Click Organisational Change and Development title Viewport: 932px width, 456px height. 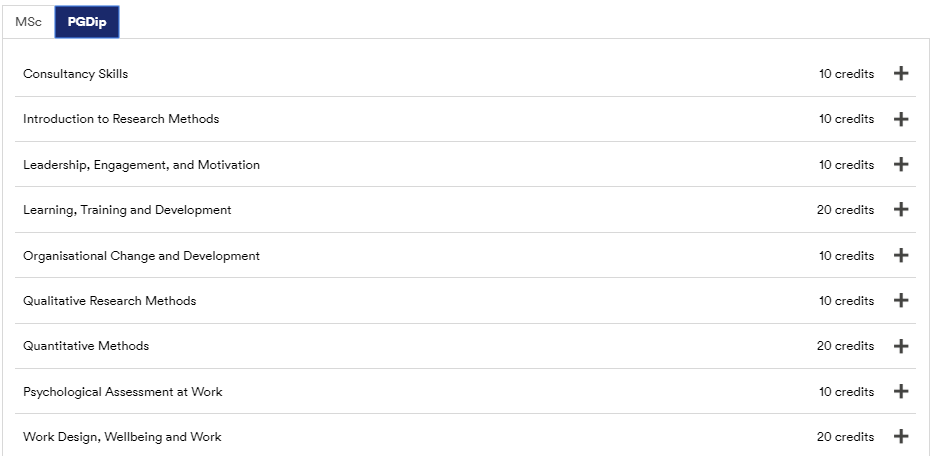pyautogui.click(x=141, y=256)
